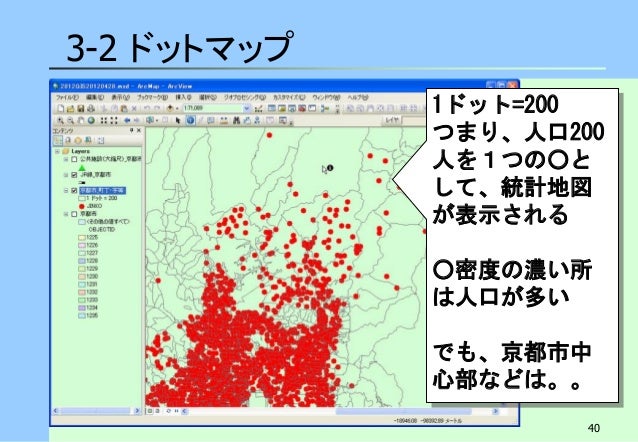
Task: Click the red dot symbol in legend
Action: pos(81,206)
